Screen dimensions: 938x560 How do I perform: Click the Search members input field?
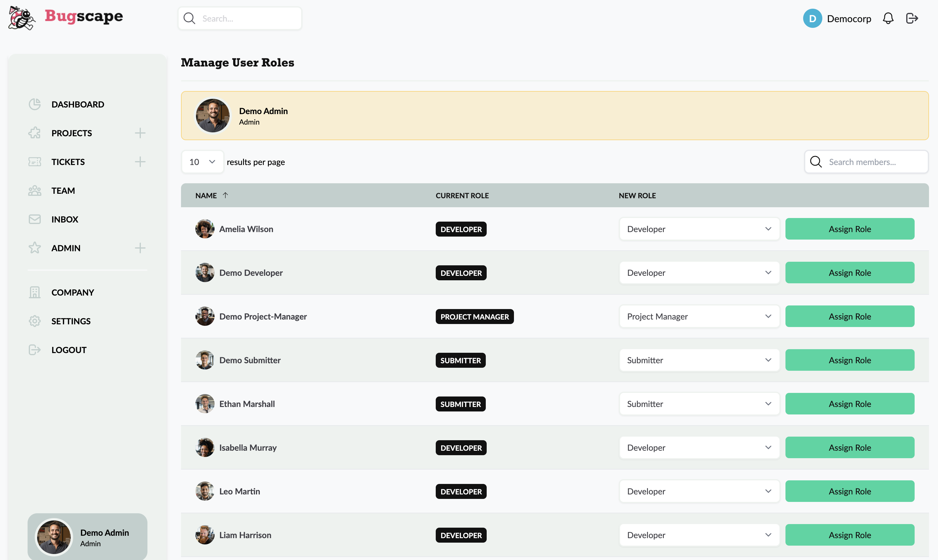pyautogui.click(x=872, y=162)
